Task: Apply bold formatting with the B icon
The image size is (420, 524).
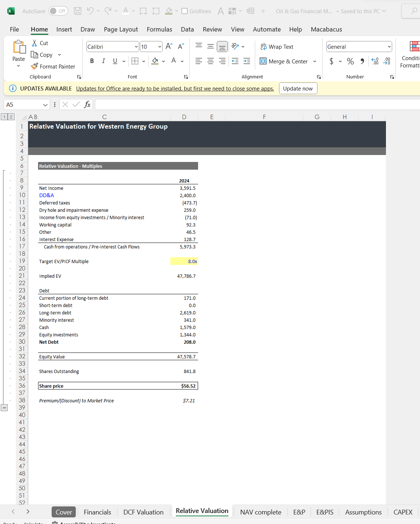Action: pyautogui.click(x=92, y=61)
